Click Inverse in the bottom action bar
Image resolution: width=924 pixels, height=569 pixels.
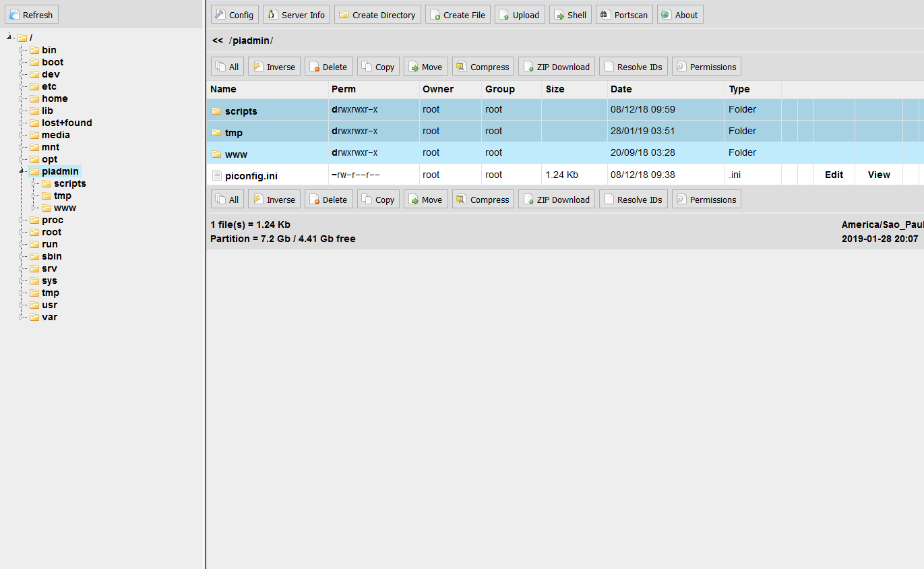click(x=274, y=200)
